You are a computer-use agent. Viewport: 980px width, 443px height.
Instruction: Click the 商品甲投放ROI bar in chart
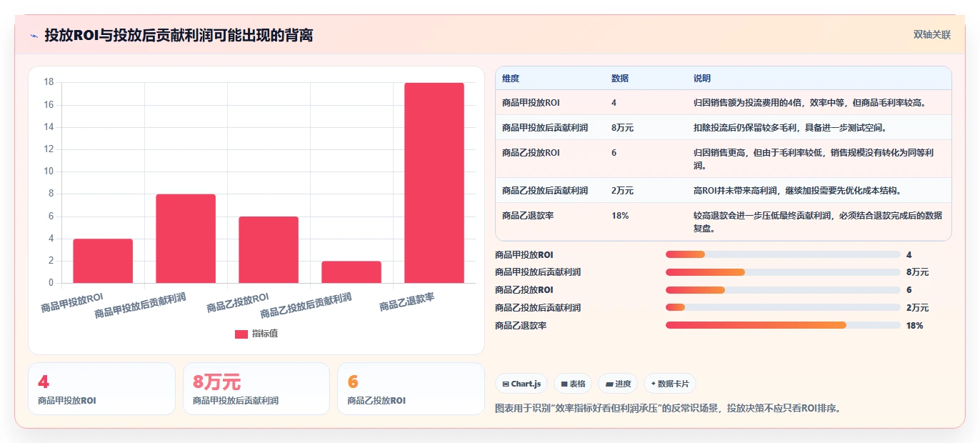(103, 261)
